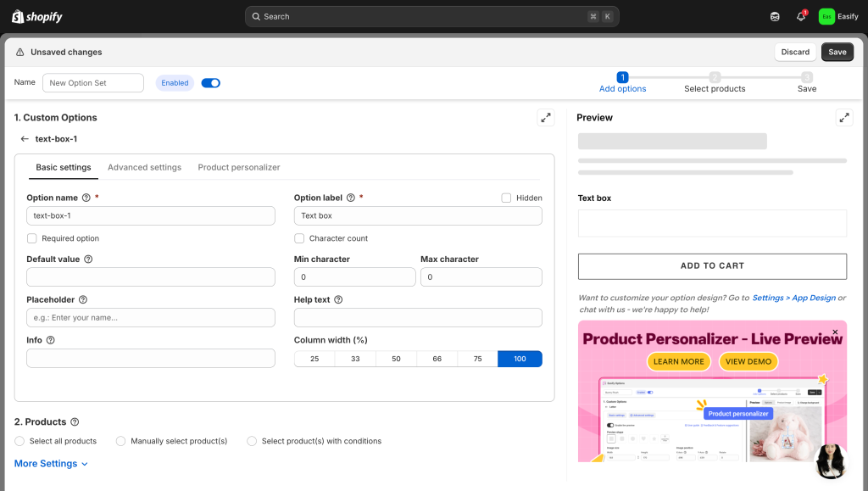Click the Placeholder help icon
This screenshot has width=868, height=491.
[x=83, y=299]
